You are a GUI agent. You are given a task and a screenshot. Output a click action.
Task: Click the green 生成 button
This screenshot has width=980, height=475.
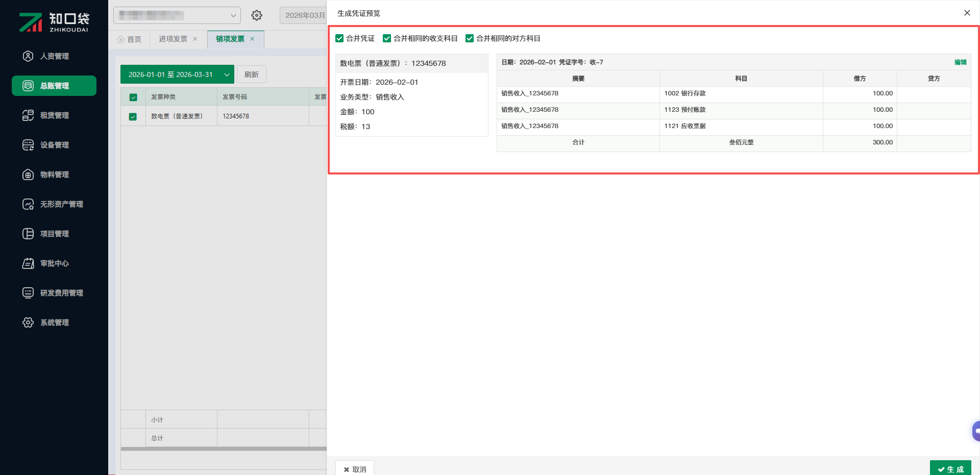[950, 469]
